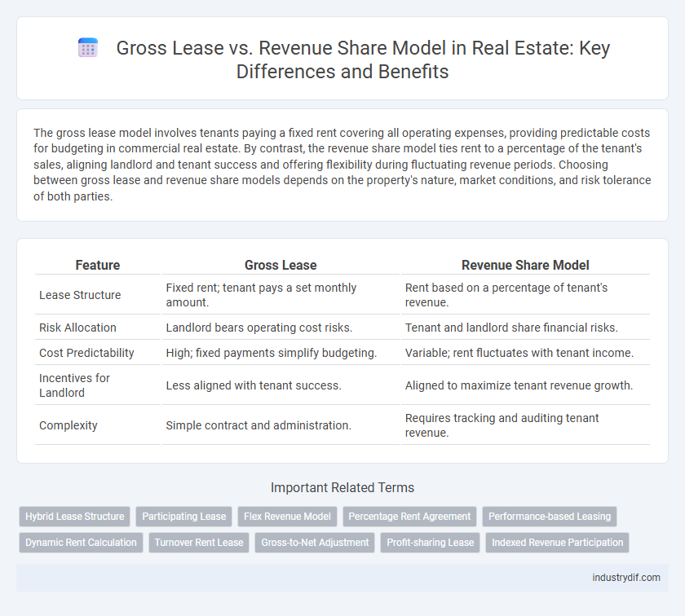Image resolution: width=685 pixels, height=616 pixels.
Task: Click the intro paragraph about gross lease model
Action: (342, 165)
